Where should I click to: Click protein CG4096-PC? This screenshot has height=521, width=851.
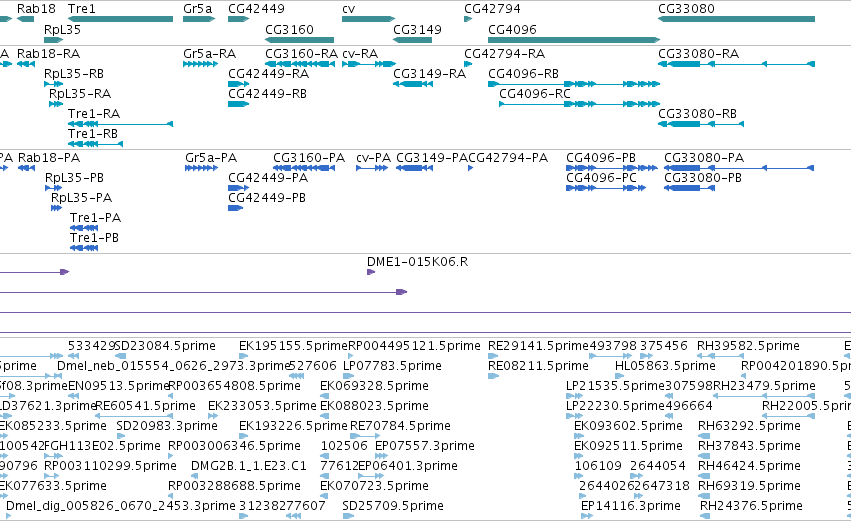tap(606, 188)
